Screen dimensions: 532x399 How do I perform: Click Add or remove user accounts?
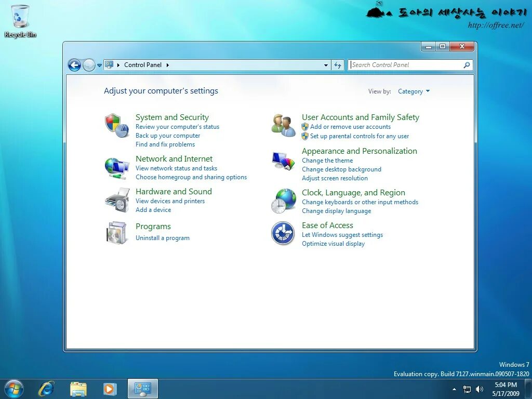351,127
